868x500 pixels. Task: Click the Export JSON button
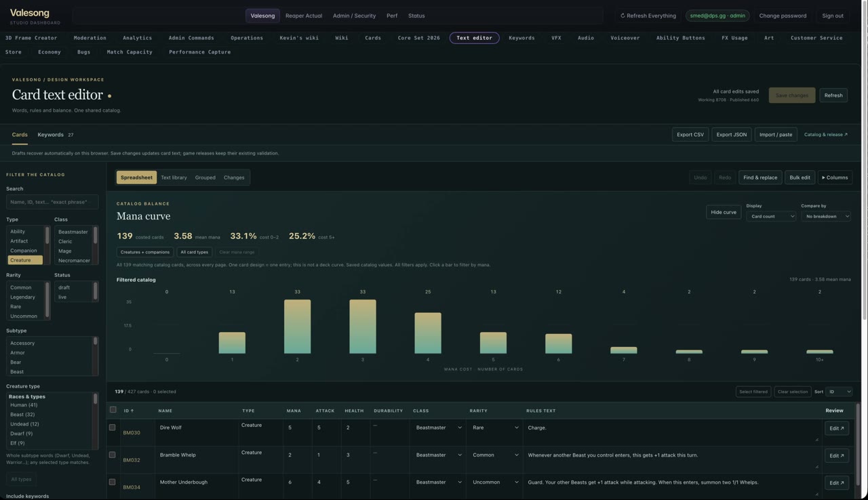(x=732, y=135)
